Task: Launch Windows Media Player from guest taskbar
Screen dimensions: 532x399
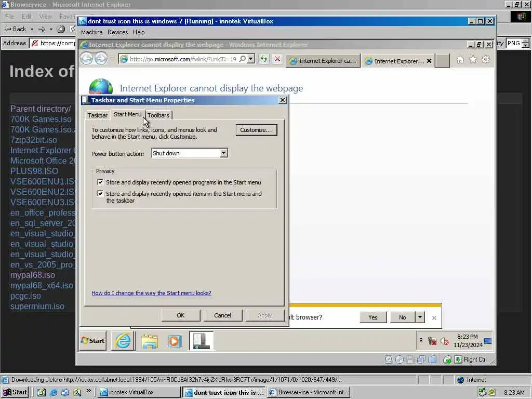Action: [175, 341]
